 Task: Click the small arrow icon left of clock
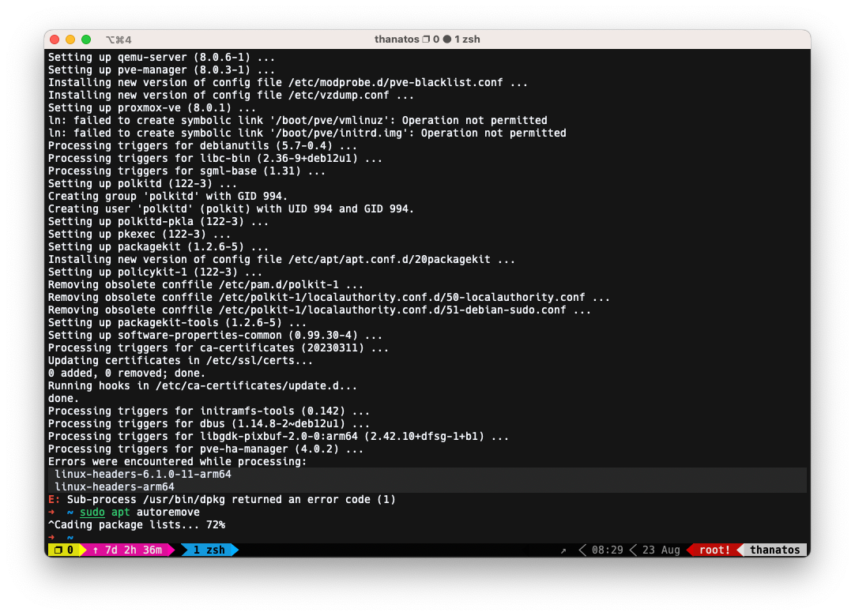[563, 550]
